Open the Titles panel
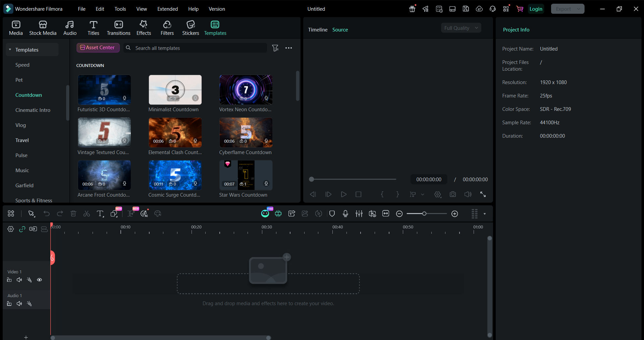The height and width of the screenshot is (340, 644). [x=93, y=28]
